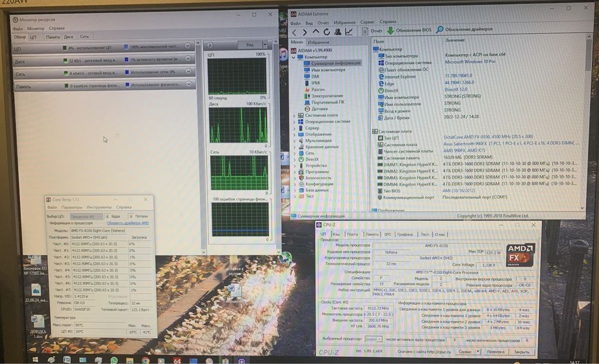Click OctalCore AMD FX-8350 value in AIDA64
This screenshot has width=599, height=364.
click(x=488, y=136)
